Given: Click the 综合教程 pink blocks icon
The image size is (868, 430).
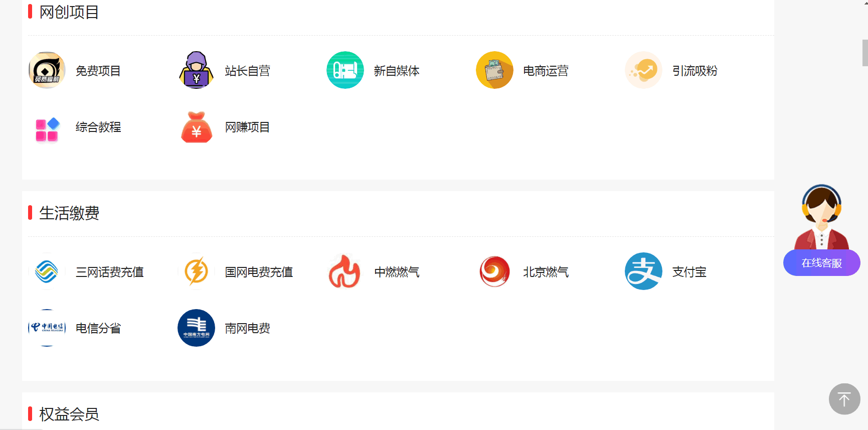Looking at the screenshot, I should click(x=47, y=127).
